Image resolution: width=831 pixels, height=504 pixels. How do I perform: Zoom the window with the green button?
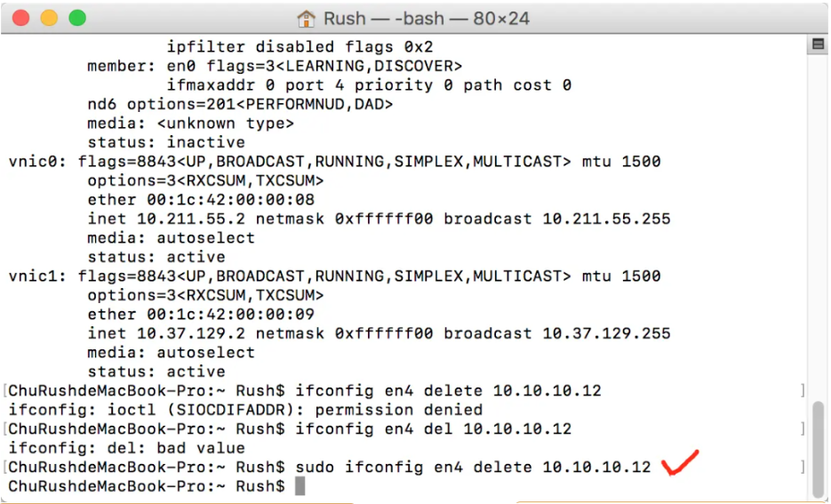coord(77,18)
